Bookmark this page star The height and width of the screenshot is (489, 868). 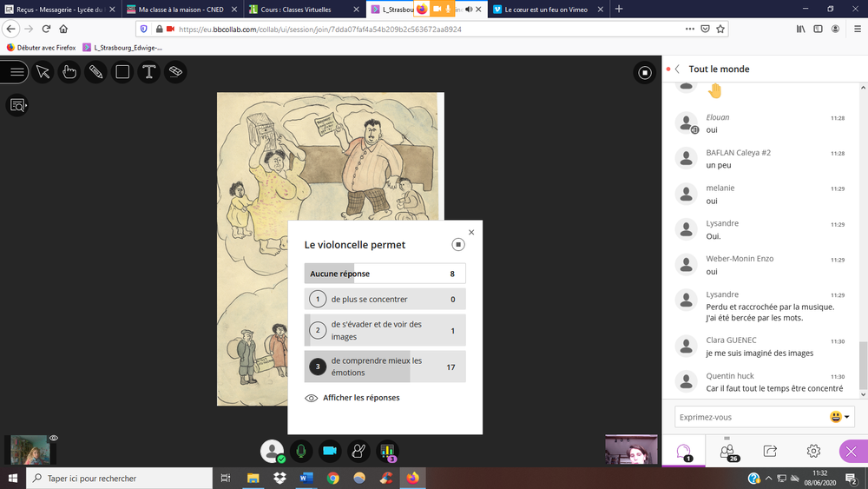(720, 29)
